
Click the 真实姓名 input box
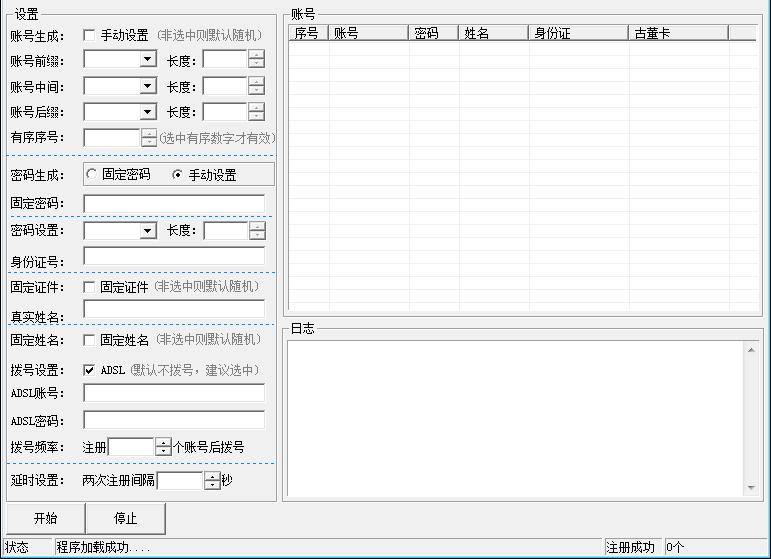(x=174, y=310)
